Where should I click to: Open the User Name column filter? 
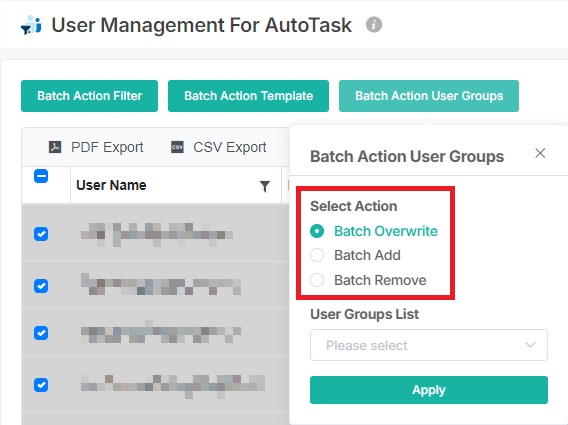coord(265,186)
